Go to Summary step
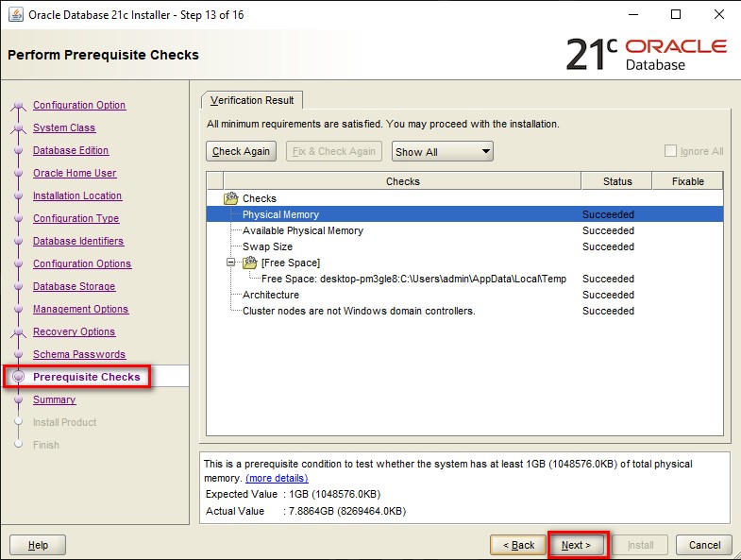The width and height of the screenshot is (741, 560). click(x=55, y=399)
